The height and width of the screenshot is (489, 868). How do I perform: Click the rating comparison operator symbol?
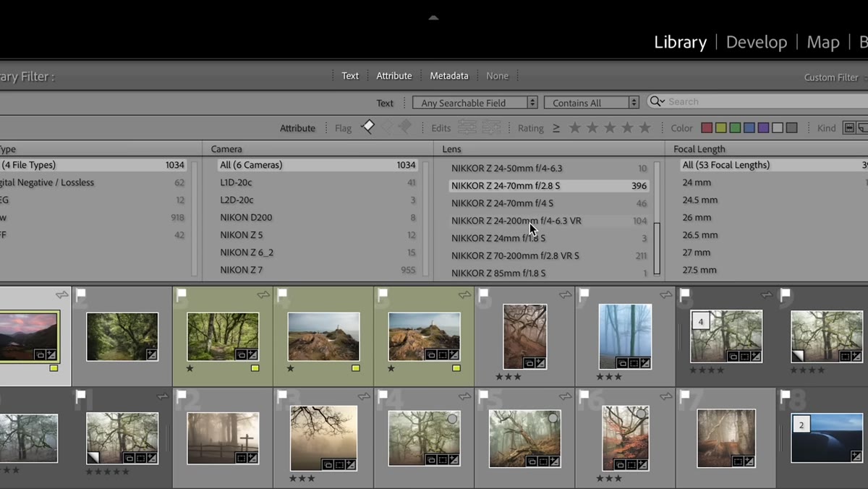556,128
